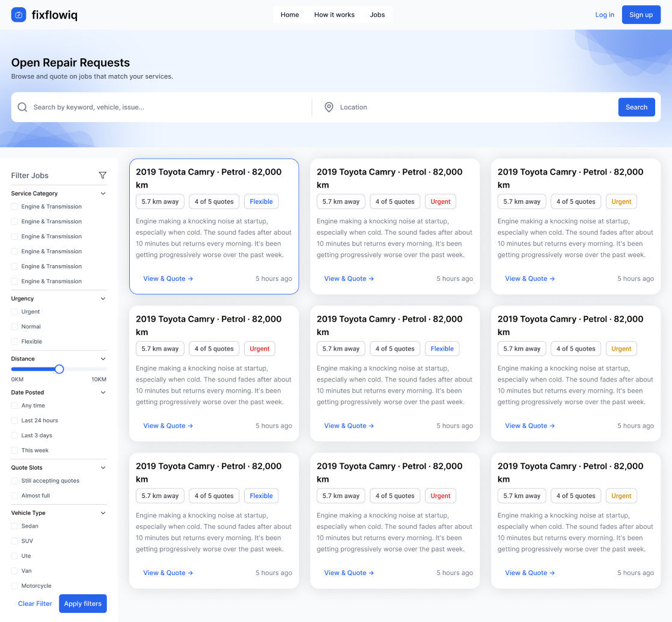
Task: Click the Distance slider handle
Action: point(59,369)
